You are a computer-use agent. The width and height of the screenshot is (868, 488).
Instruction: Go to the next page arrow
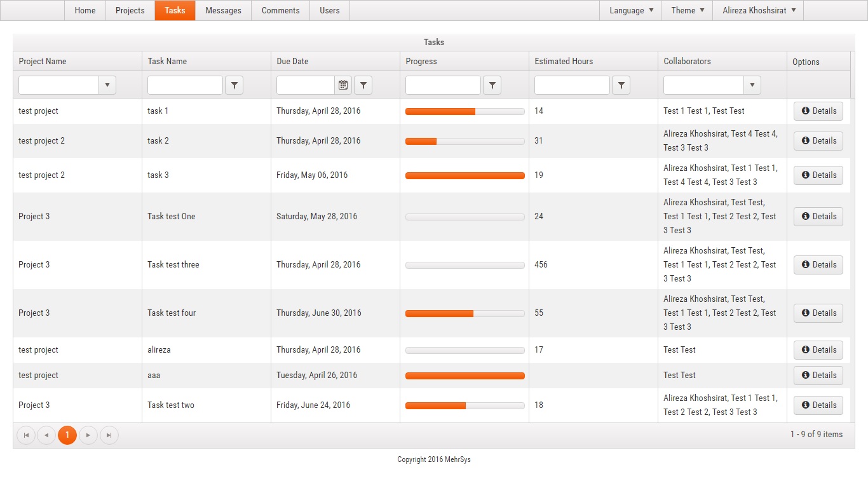pos(88,435)
